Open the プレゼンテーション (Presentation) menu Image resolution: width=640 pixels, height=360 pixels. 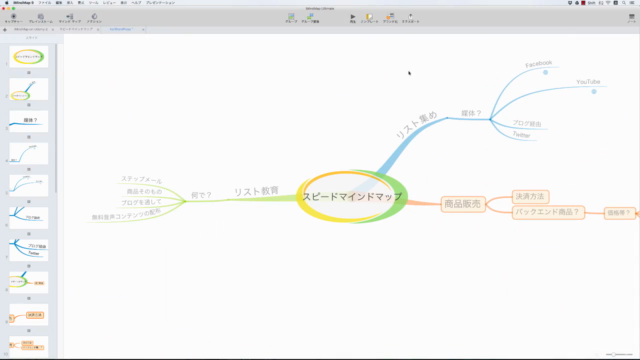[160, 3]
